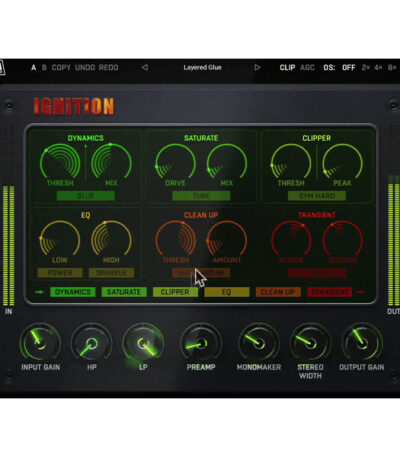Click the EQ LOW knob
The width and height of the screenshot is (400, 457).
[x=60, y=239]
